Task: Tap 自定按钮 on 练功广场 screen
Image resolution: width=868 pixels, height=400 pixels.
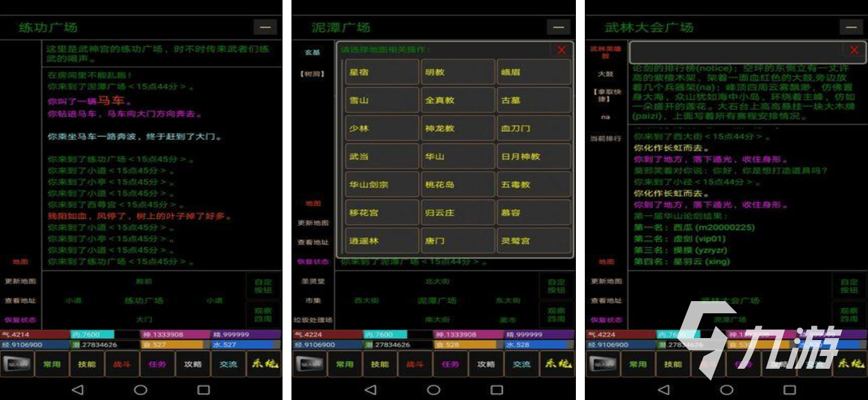Action: point(263,286)
